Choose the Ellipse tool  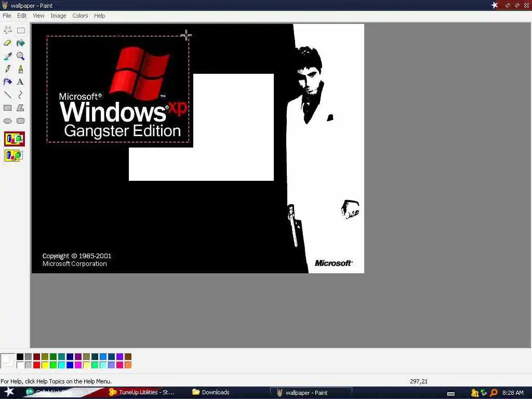point(7,121)
